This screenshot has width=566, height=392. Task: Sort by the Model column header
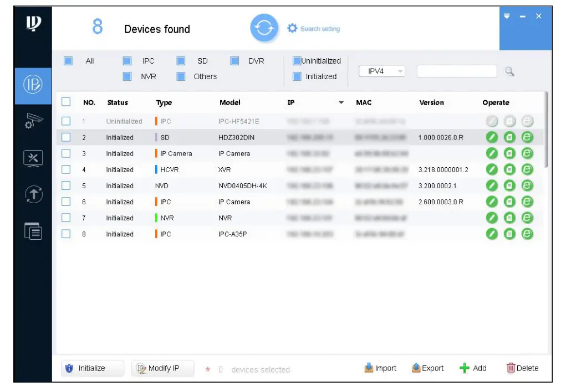(x=230, y=102)
